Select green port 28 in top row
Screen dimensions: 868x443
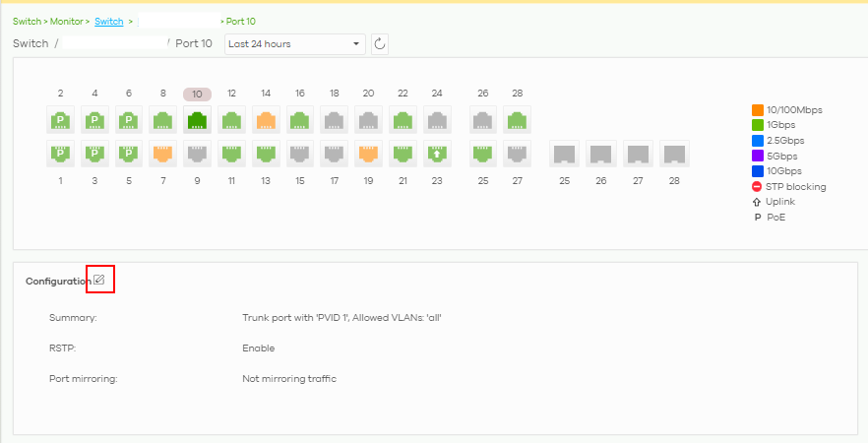(x=518, y=121)
